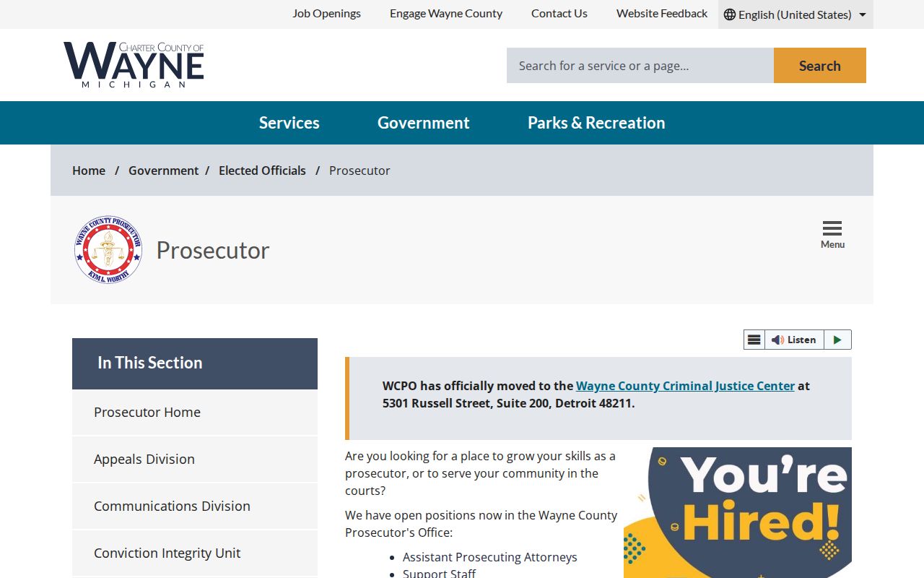Click the Listen speaker button
Viewport: 924px width, 578px height.
(794, 340)
